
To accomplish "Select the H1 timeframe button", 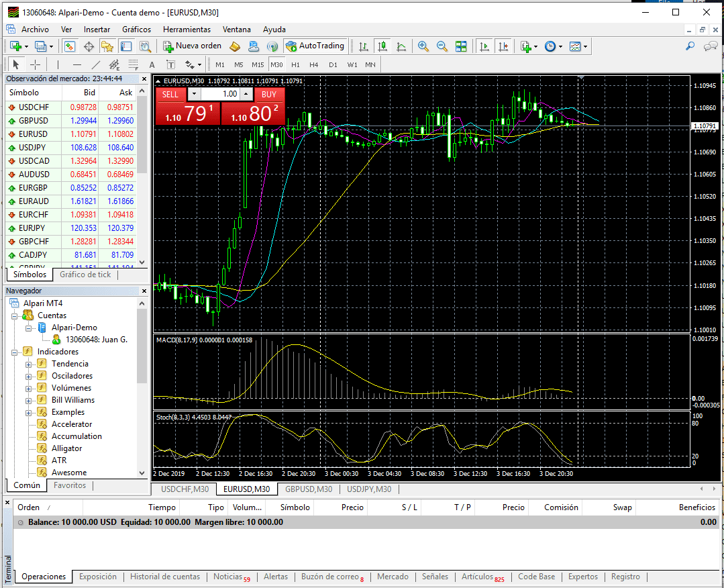I will pyautogui.click(x=295, y=65).
